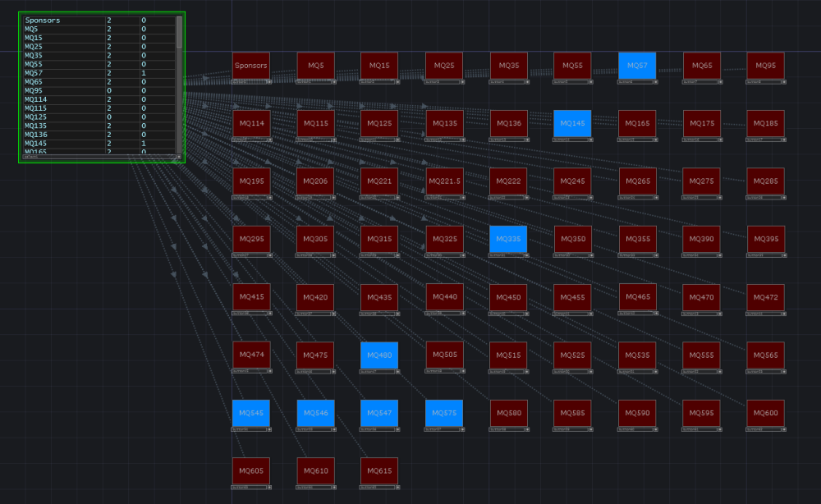
Task: Toggle off the blue MQ545 button
Action: pos(251,413)
